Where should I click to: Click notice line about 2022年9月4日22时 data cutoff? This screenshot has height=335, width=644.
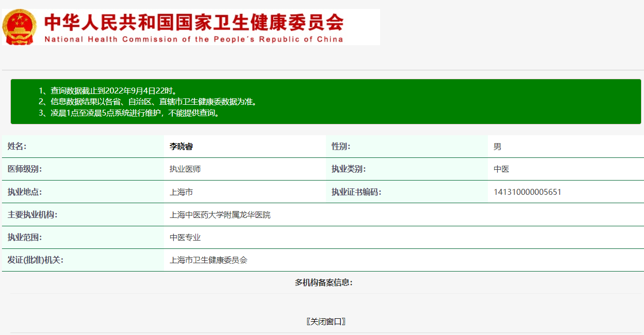[108, 91]
